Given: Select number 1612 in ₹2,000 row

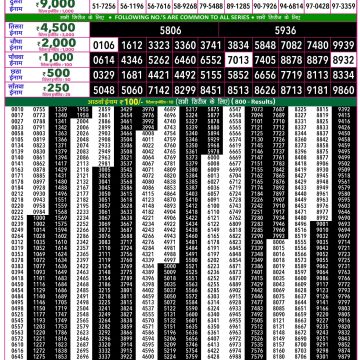Looking at the screenshot, I should point(132,45).
